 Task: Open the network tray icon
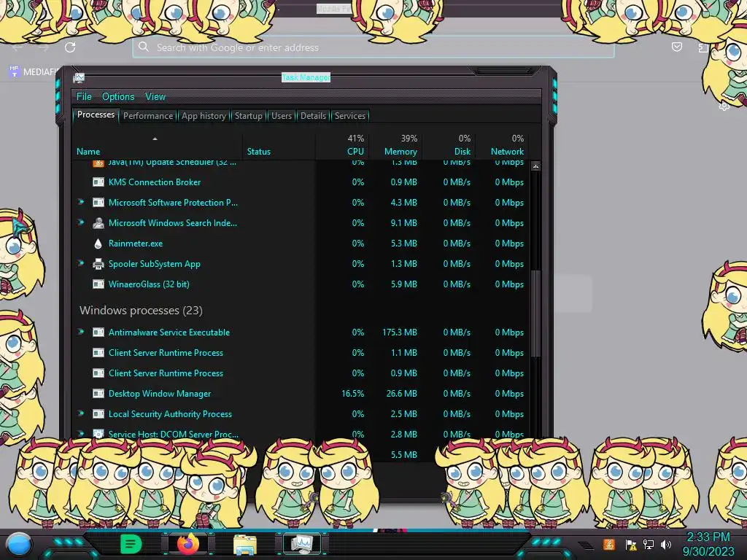649,545
